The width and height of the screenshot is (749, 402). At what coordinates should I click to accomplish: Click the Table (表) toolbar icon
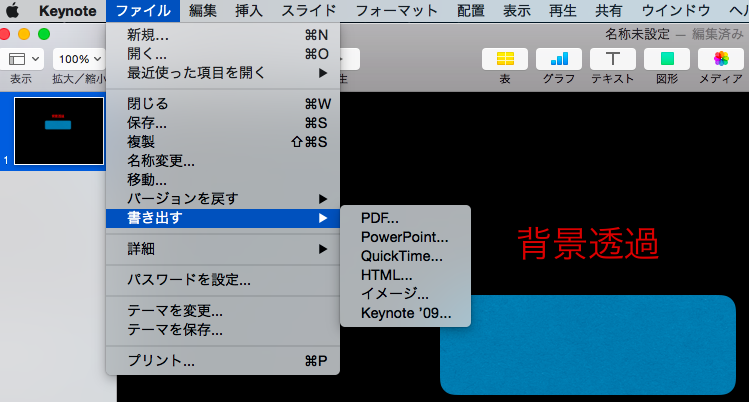tap(505, 58)
